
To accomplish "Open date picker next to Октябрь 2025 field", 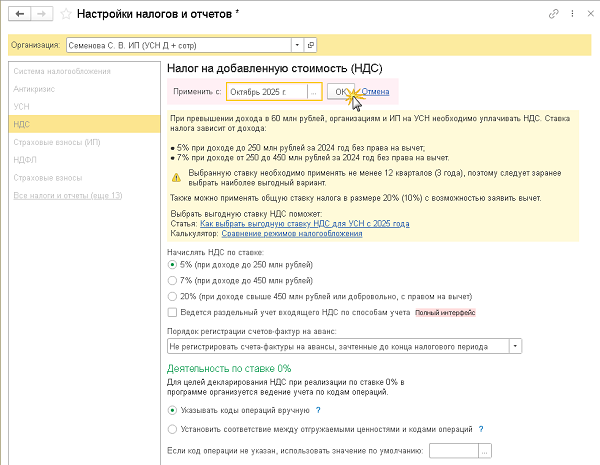I will click(x=314, y=92).
